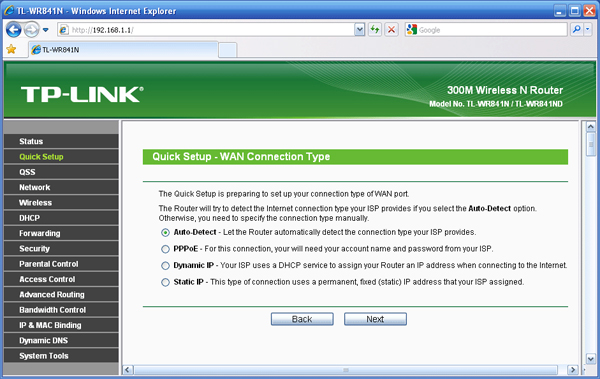Select the Auto-Detect radio button
600x379 pixels.
point(165,232)
